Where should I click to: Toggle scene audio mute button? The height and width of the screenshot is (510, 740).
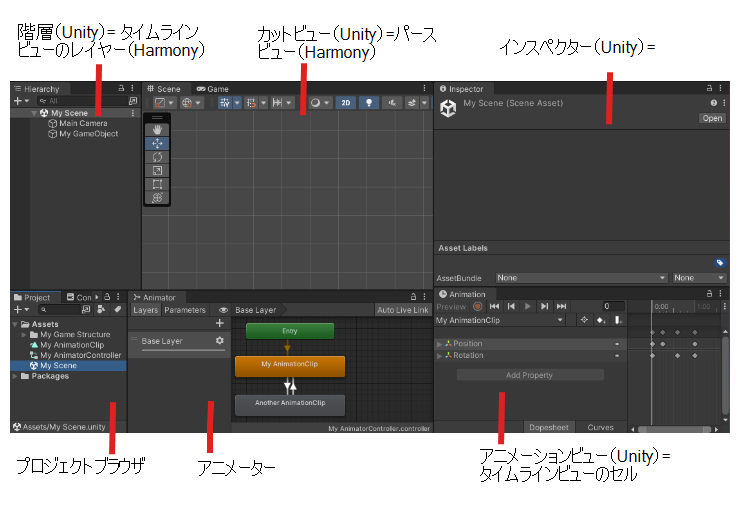pyautogui.click(x=392, y=103)
